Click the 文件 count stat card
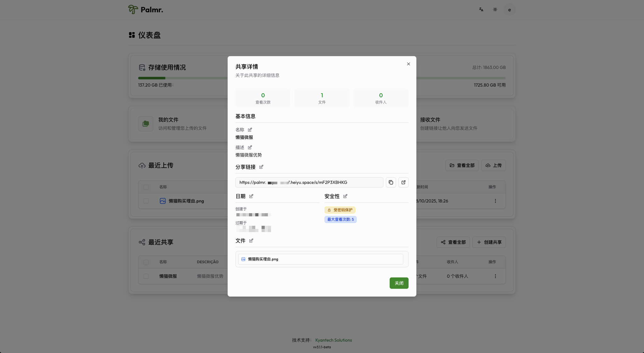Viewport: 644px width, 353px height. click(322, 98)
